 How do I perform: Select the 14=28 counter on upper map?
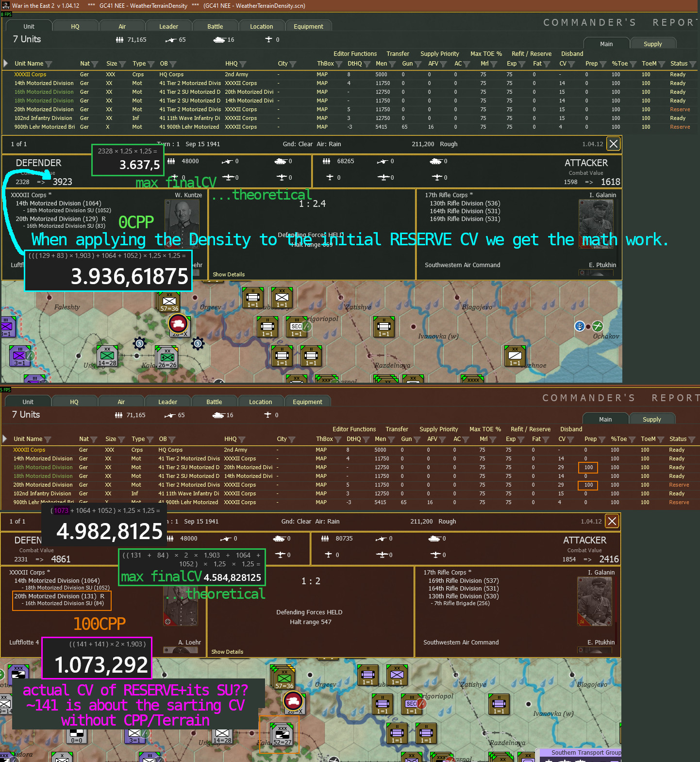(x=107, y=356)
